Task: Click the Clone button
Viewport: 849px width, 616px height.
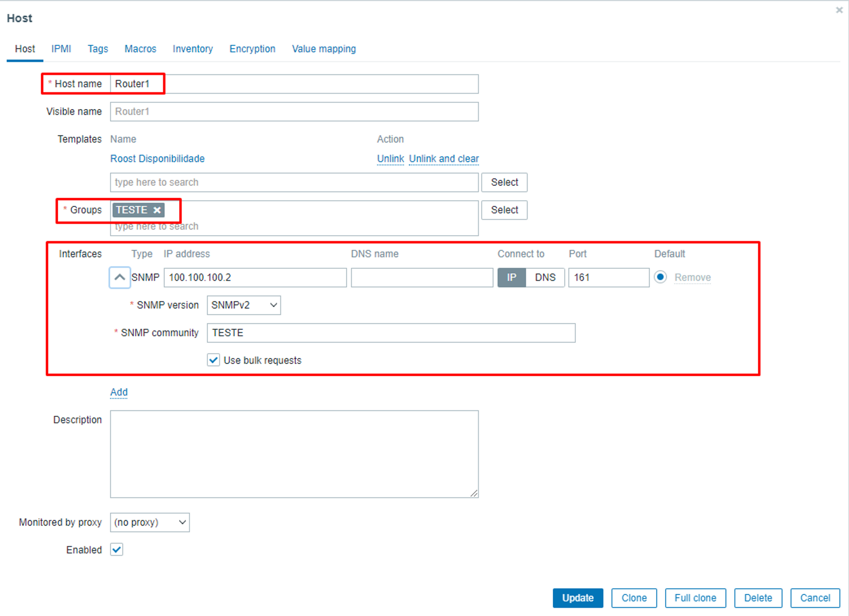Action: point(634,598)
